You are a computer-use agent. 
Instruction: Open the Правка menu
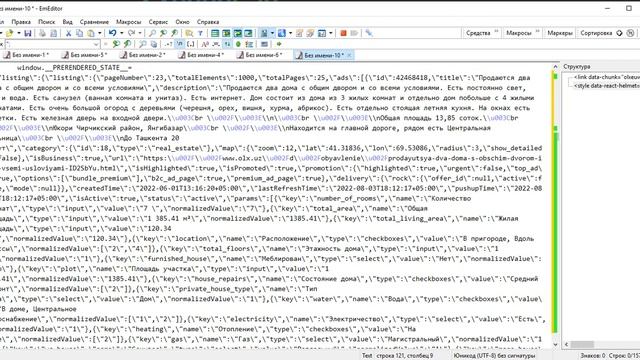click(21, 22)
